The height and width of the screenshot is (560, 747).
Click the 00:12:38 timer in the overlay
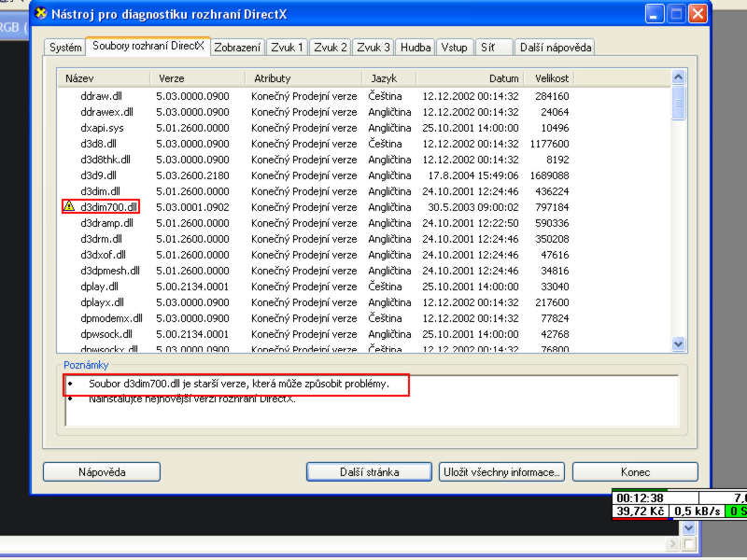[640, 498]
